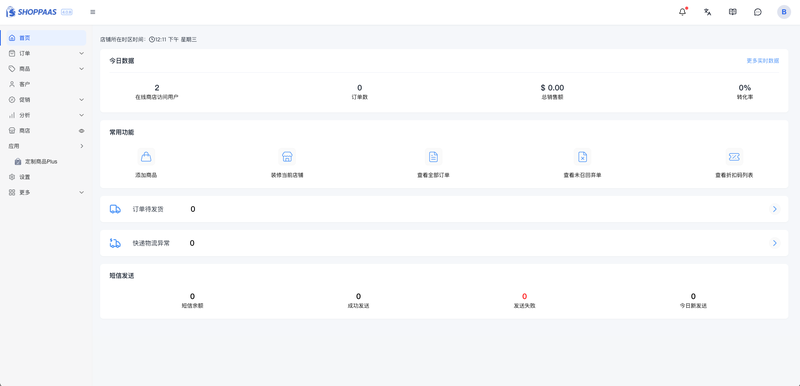Click the 总销售额 $ 0.00 value

(x=553, y=88)
